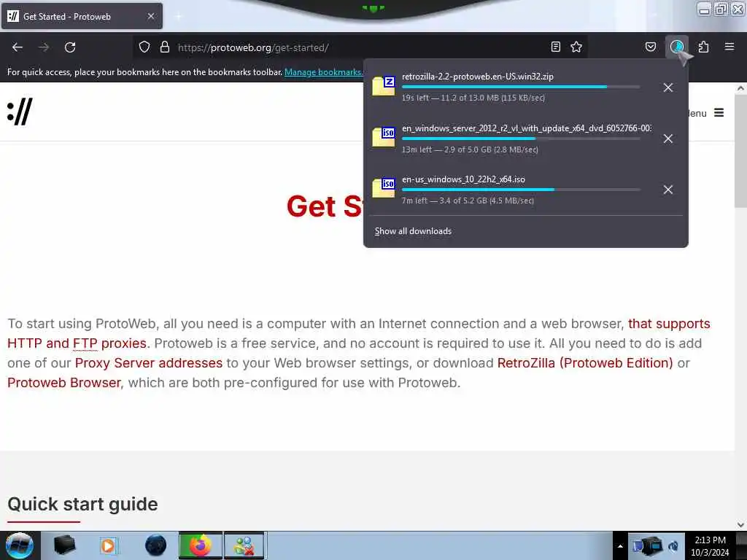Follow the 'that supports HTTP and FTP proxies' link

pyautogui.click(x=358, y=333)
